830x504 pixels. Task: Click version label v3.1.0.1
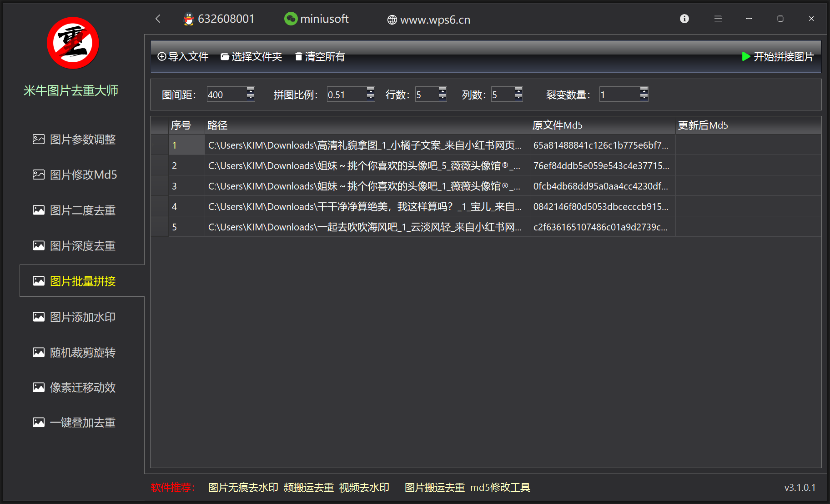(x=800, y=488)
